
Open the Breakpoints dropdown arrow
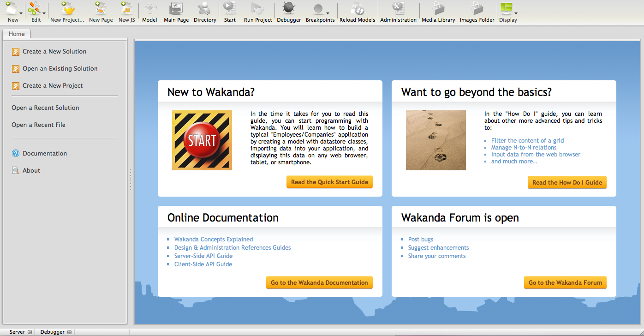point(328,13)
